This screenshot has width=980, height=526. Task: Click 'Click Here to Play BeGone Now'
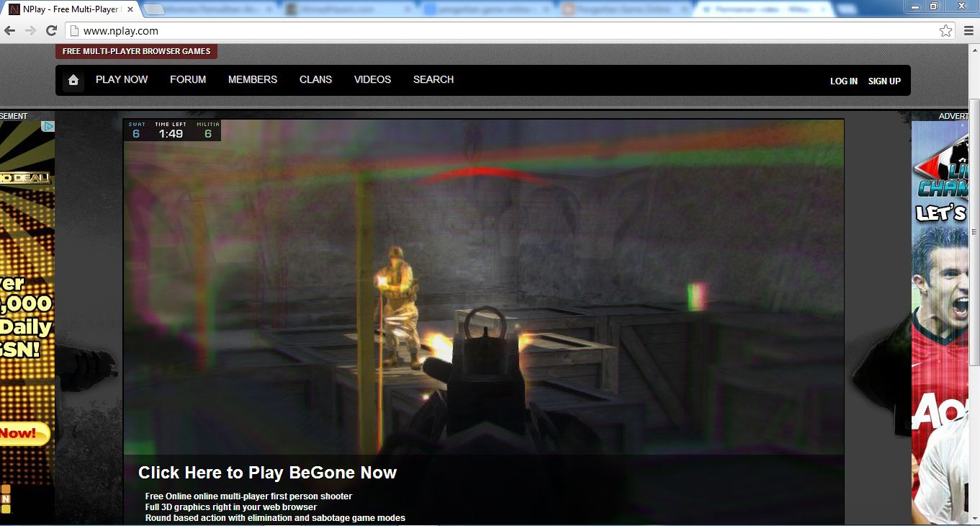[x=266, y=473]
